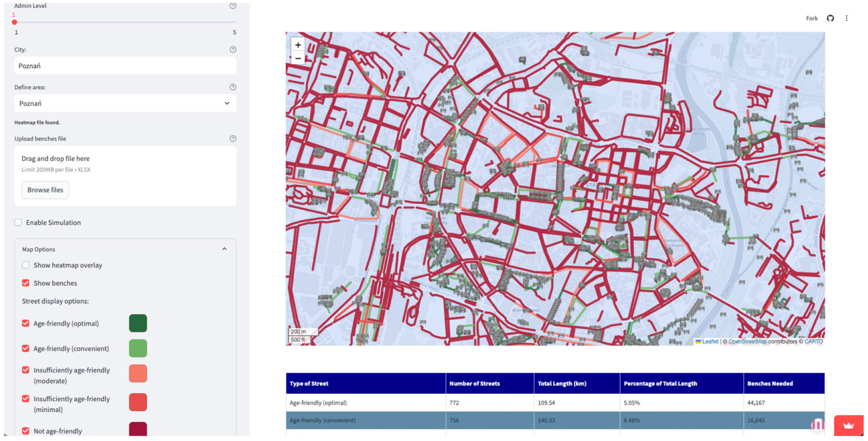Show help for Admin Level
This screenshot has height=441, width=868.
(233, 6)
